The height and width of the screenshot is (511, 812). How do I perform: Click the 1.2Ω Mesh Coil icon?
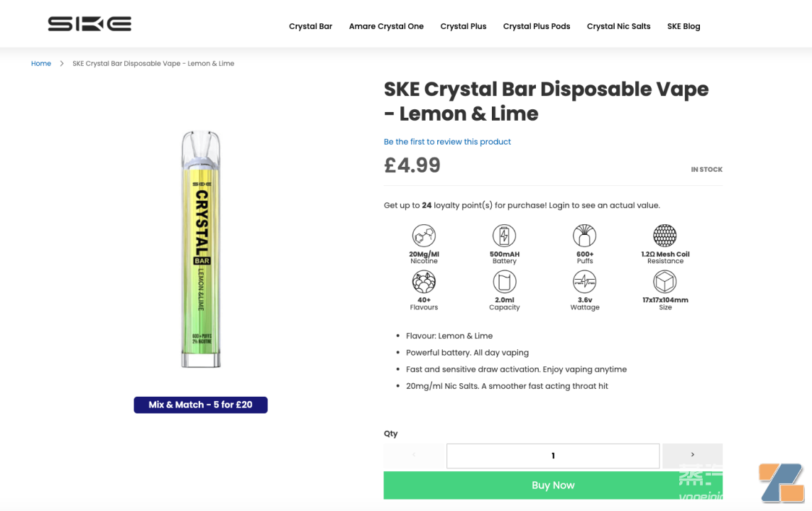tap(665, 236)
